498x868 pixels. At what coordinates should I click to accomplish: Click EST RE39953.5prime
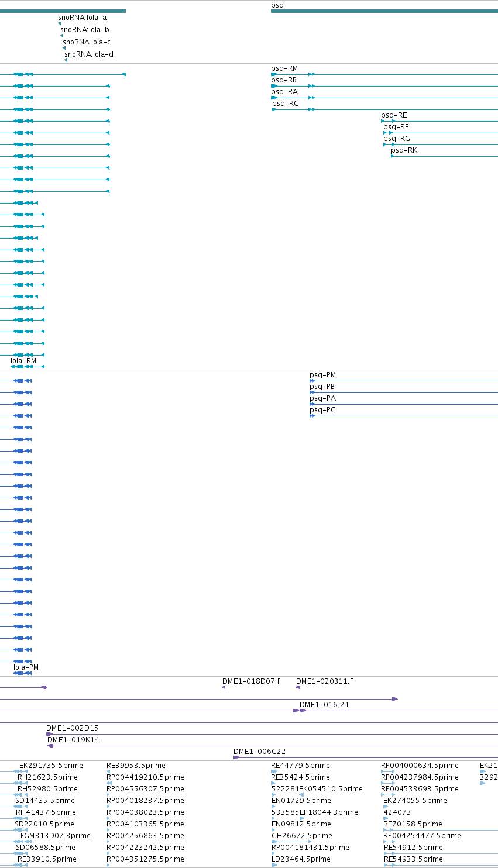[x=136, y=766]
